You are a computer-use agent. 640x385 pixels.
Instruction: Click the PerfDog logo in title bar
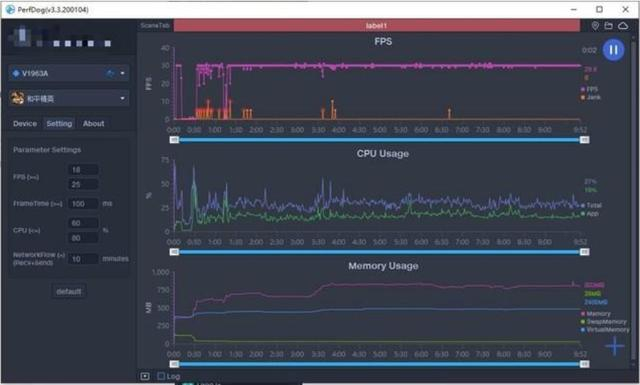point(10,9)
